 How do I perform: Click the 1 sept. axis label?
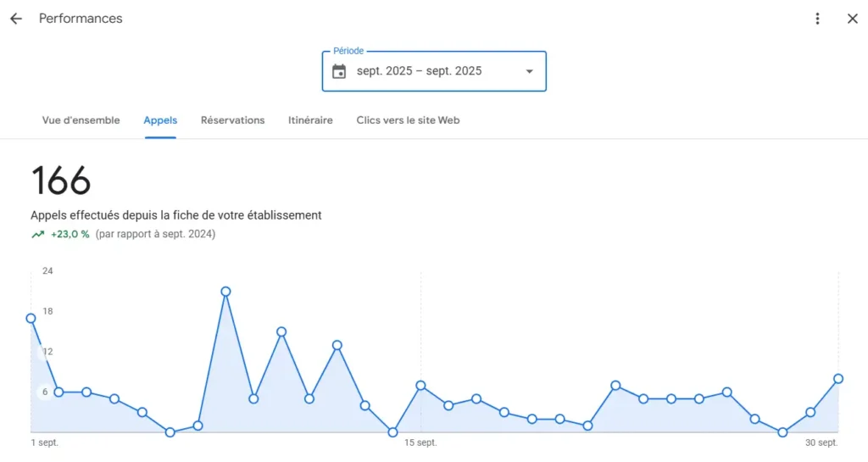click(x=45, y=443)
